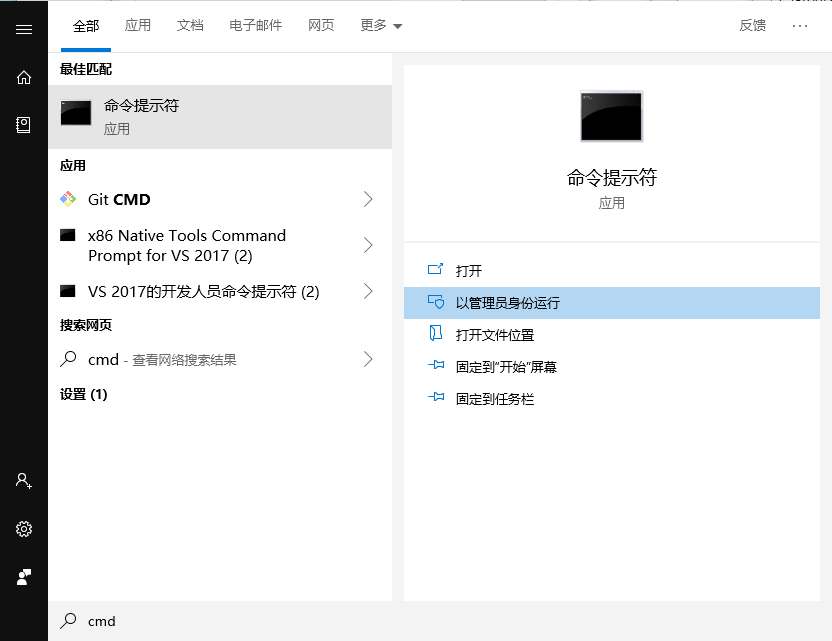The image size is (832, 641).
Task: Click the 命令提示符 best match icon
Action: coord(76,113)
